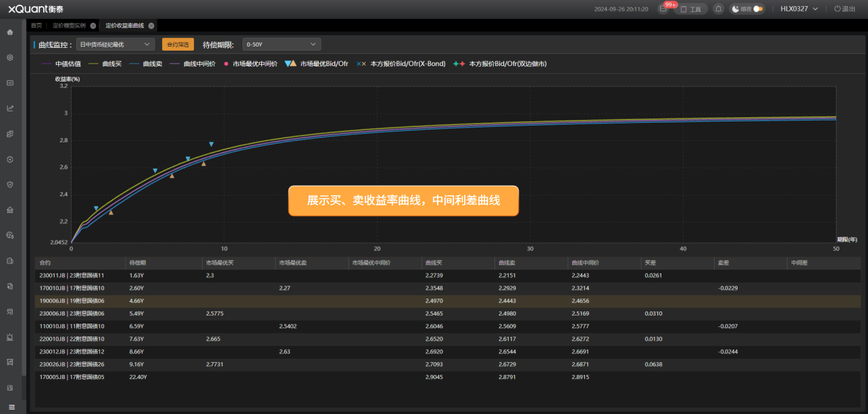Open the HLX0327 user menu
Screen dimensions: 868x414
point(798,9)
